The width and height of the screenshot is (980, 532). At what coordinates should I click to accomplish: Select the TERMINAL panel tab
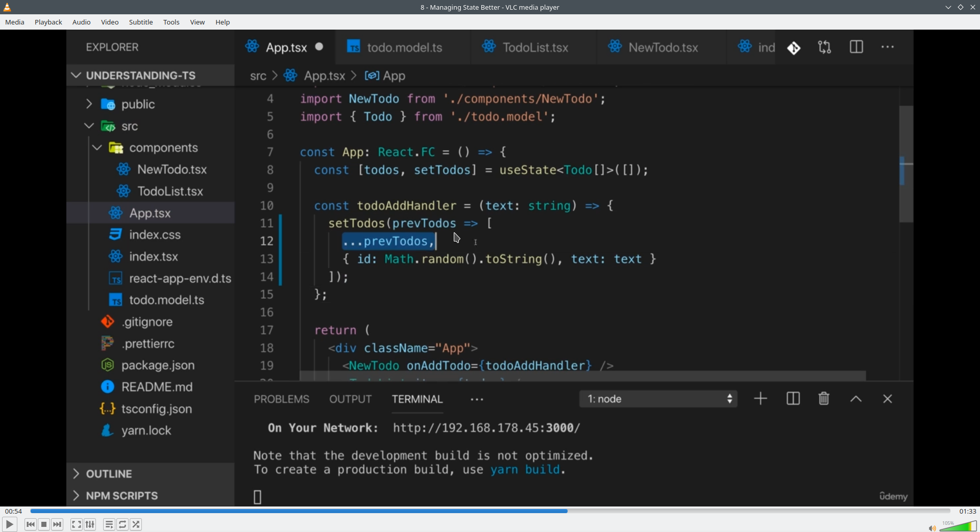pos(417,399)
